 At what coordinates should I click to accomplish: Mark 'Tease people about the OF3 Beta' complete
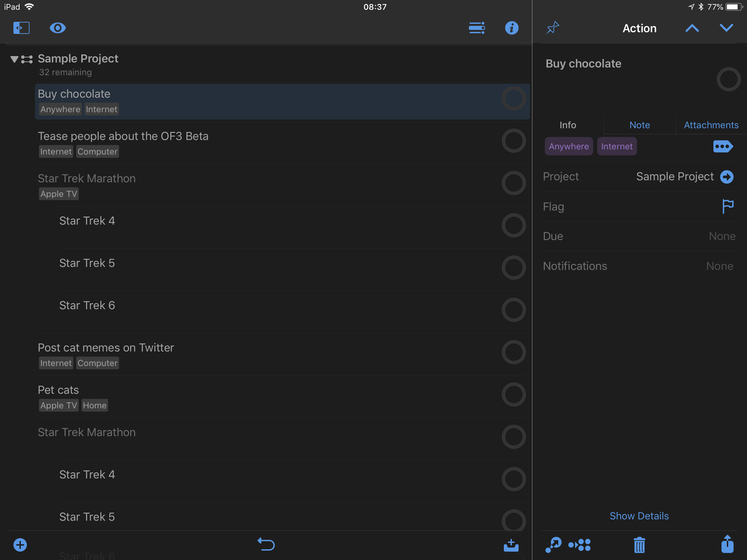click(513, 141)
